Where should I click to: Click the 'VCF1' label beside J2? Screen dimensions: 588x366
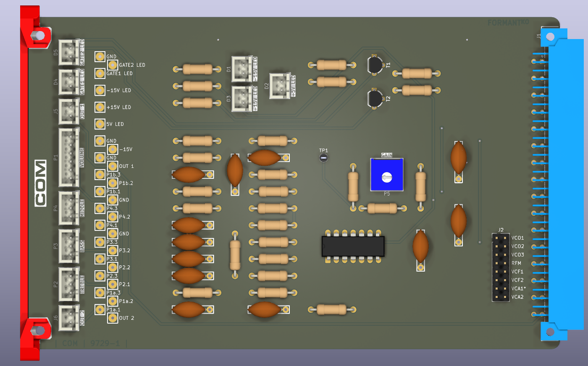[x=517, y=272]
